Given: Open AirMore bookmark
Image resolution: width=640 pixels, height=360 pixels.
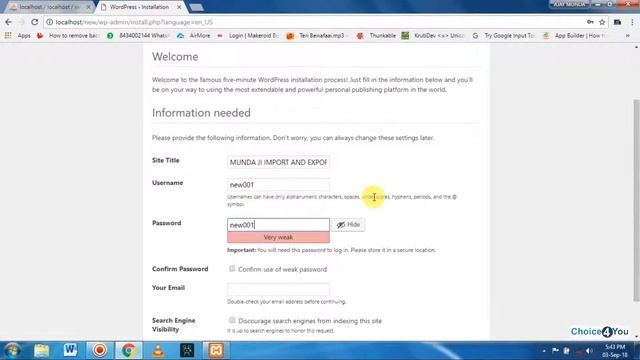Looking at the screenshot, I should coord(194,36).
